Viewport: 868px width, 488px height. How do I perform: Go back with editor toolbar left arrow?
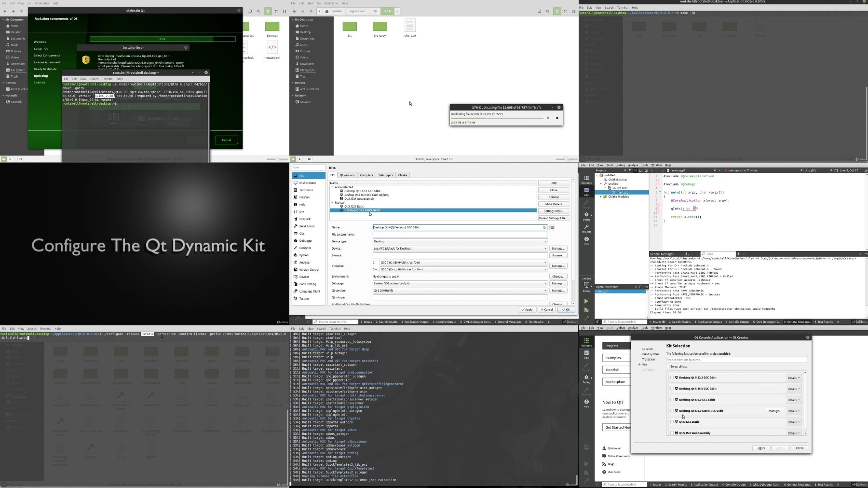[x=652, y=170]
